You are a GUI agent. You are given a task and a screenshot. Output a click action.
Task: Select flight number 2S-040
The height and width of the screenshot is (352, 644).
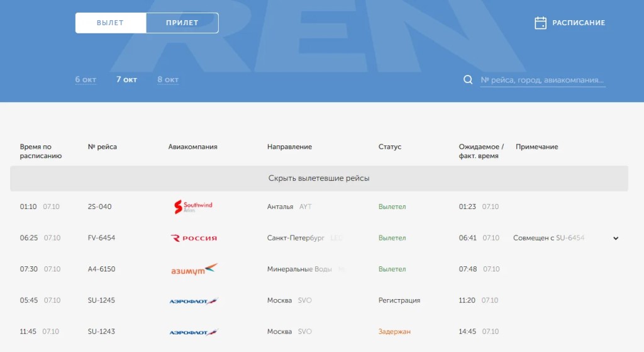99,207
